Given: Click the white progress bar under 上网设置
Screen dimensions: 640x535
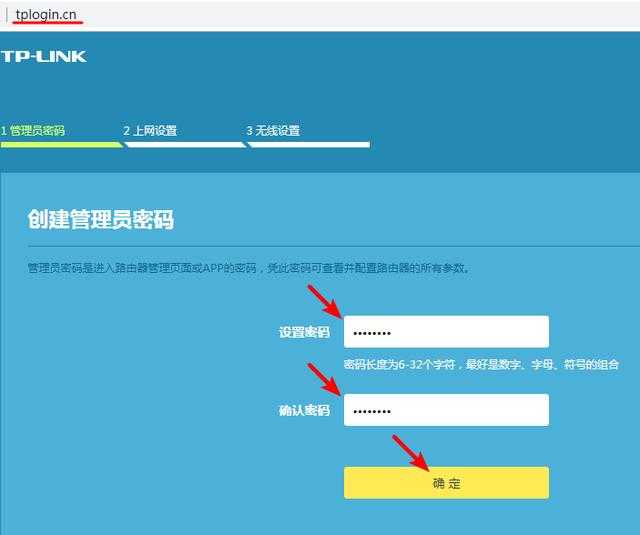Looking at the screenshot, I should (184, 144).
